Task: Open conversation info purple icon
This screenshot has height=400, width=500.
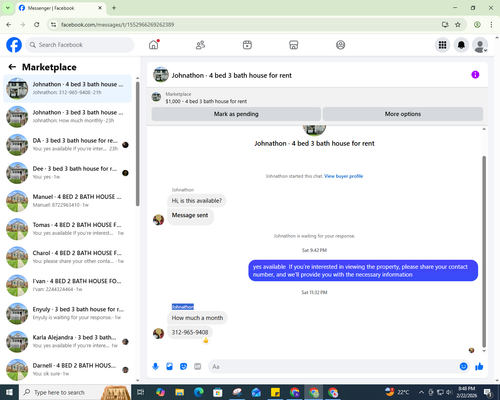Action: click(475, 75)
